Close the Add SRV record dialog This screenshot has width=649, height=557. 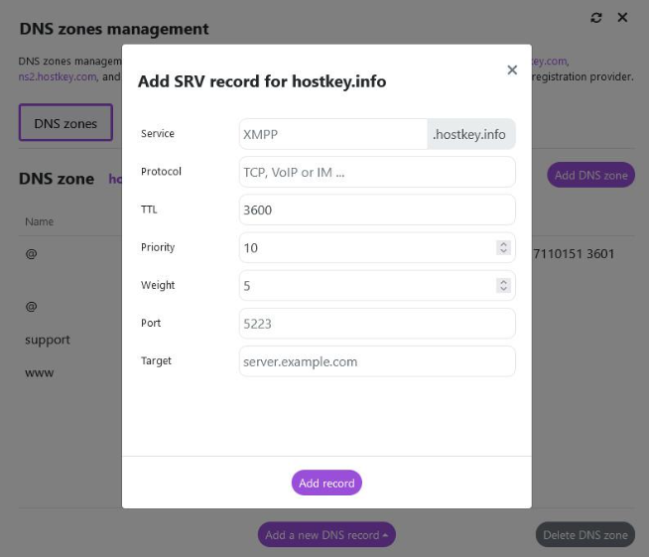tap(512, 70)
